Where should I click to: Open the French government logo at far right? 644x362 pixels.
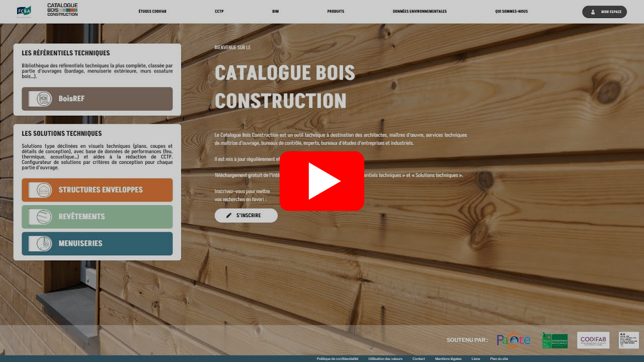tap(628, 340)
